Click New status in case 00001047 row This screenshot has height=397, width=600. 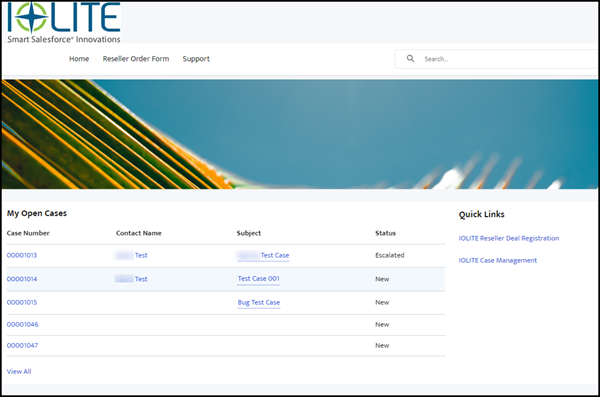coord(382,345)
